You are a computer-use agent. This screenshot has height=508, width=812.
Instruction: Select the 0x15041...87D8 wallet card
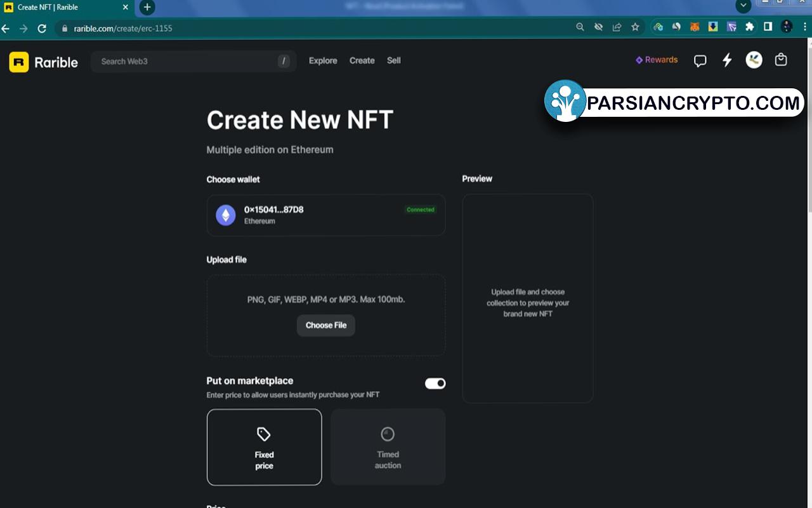(x=326, y=215)
